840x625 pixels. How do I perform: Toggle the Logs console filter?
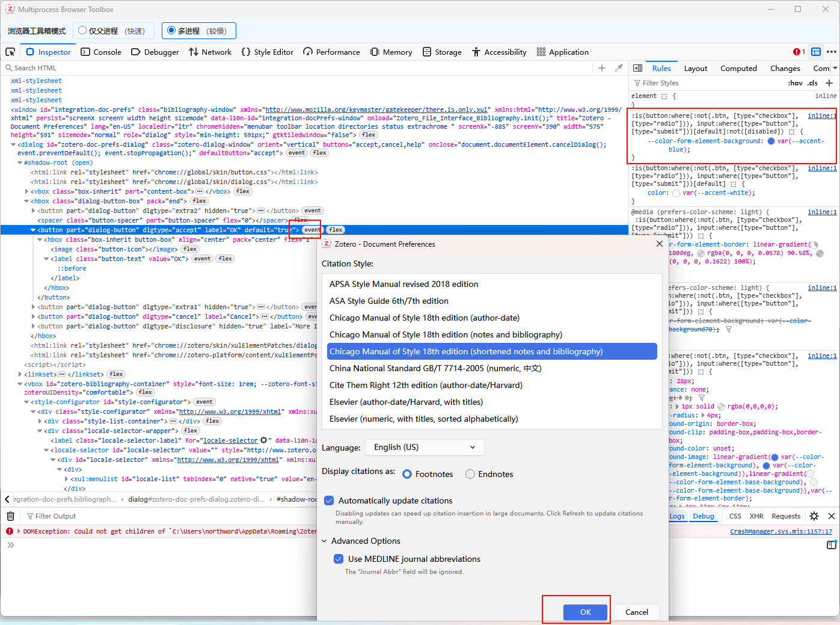tap(677, 516)
